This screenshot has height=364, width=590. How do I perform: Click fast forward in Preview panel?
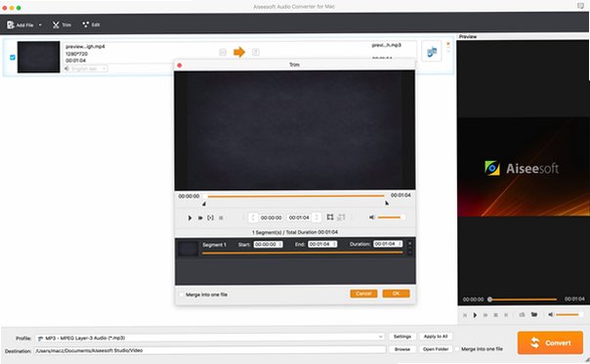click(485, 315)
